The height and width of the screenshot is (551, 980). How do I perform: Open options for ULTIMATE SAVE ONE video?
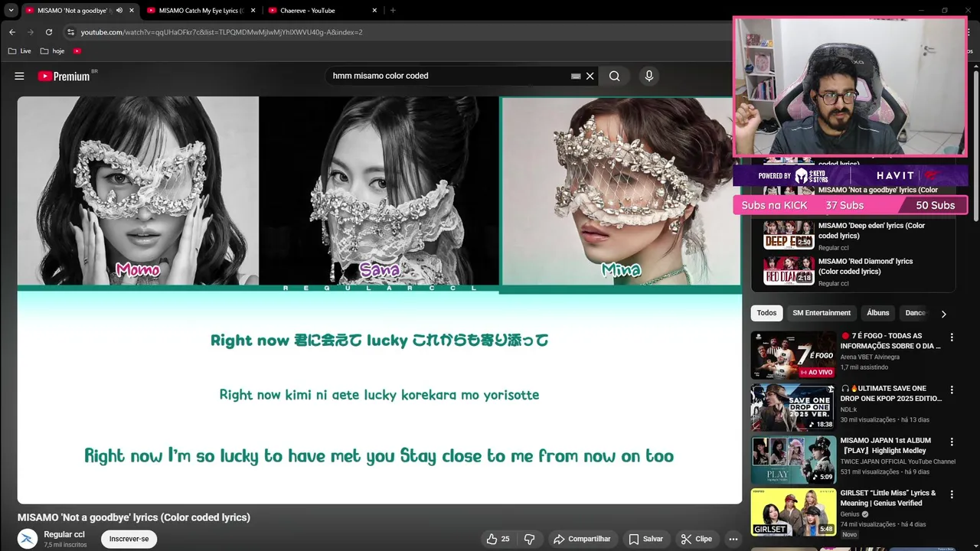952,390
